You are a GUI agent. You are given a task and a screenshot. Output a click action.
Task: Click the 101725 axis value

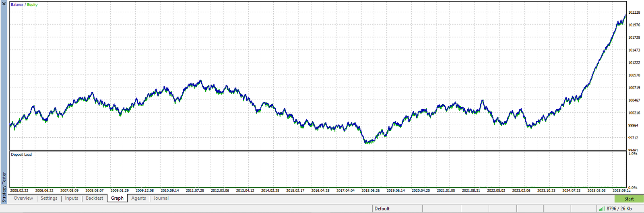(x=634, y=37)
